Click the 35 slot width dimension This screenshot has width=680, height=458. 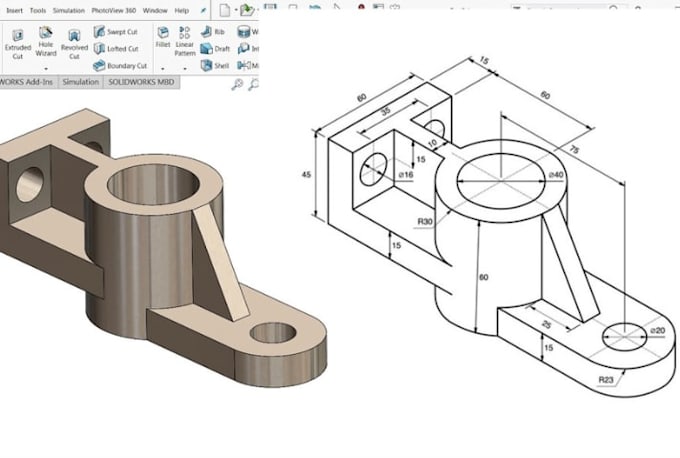point(385,112)
